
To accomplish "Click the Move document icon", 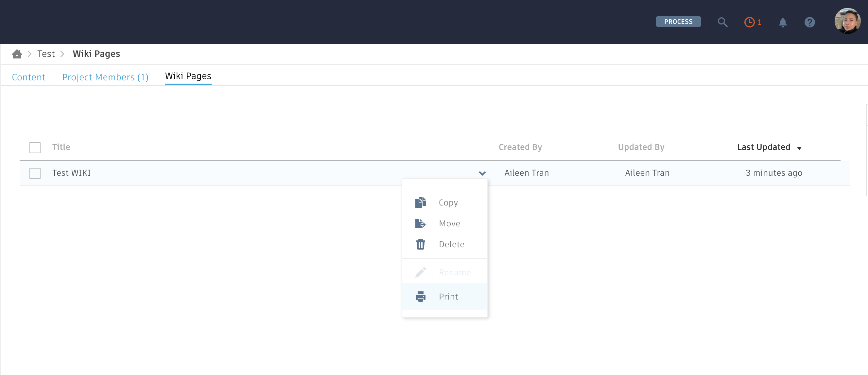I will pyautogui.click(x=420, y=223).
